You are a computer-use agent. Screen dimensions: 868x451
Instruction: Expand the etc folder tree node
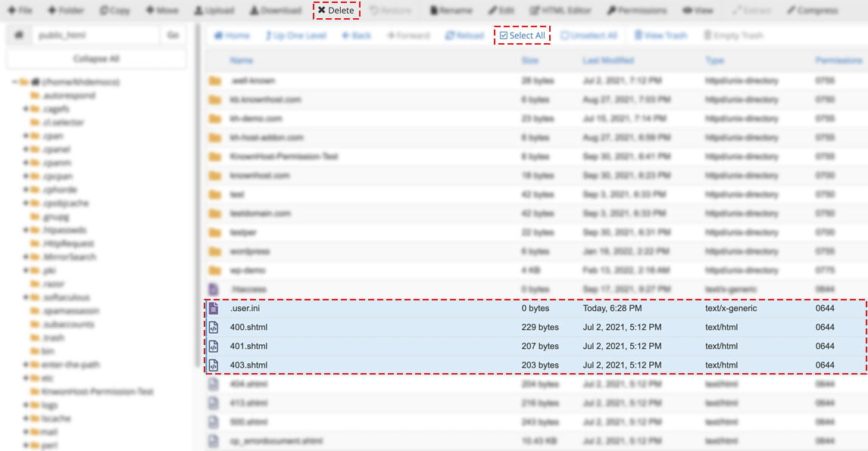pyautogui.click(x=26, y=378)
